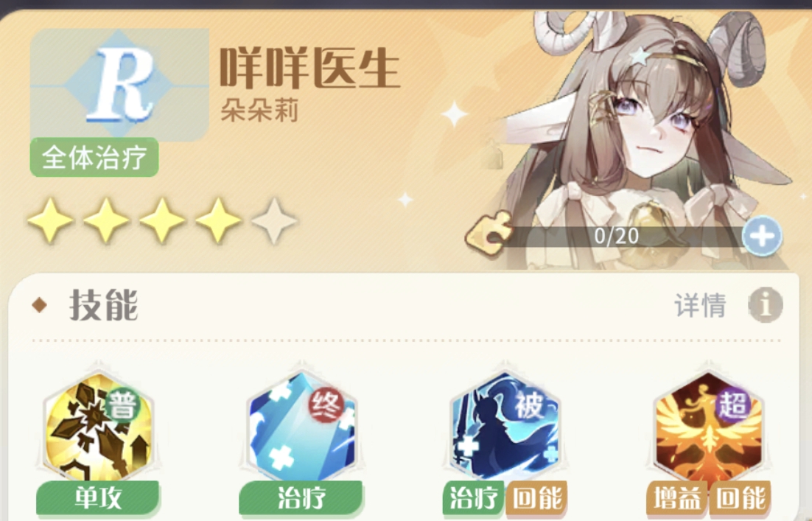This screenshot has width=812, height=521.
Task: Tap the 0/20 shard progress bar
Action: 616,236
